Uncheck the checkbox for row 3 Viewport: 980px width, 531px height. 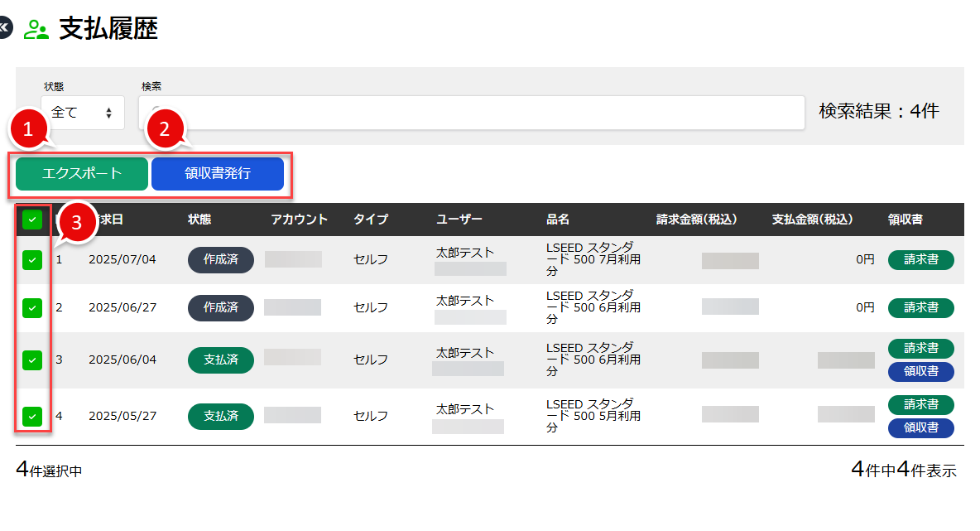(x=31, y=360)
